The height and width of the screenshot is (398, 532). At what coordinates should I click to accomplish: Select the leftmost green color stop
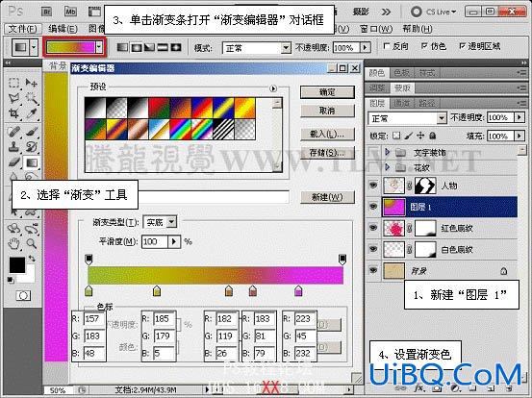(89, 291)
